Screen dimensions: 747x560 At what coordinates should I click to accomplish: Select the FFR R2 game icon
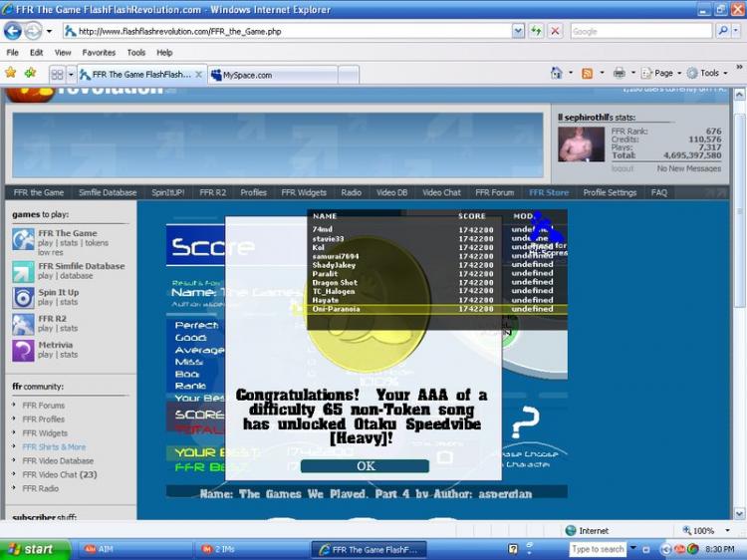(23, 324)
